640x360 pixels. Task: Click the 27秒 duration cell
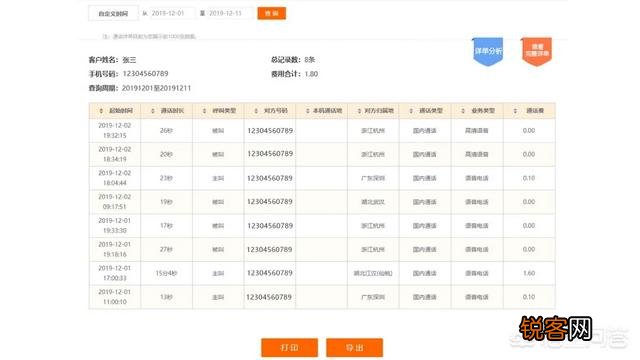point(166,249)
